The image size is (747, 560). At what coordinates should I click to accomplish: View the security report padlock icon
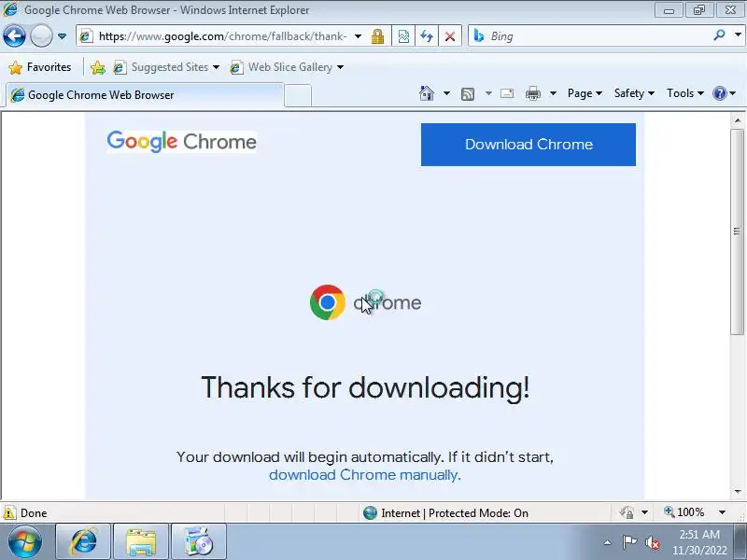(x=378, y=36)
